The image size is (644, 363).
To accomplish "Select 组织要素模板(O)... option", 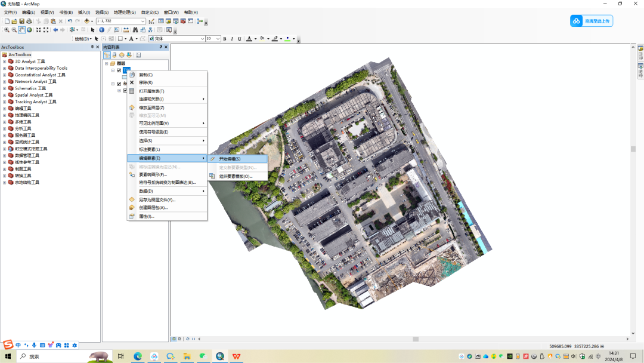I will click(x=238, y=176).
